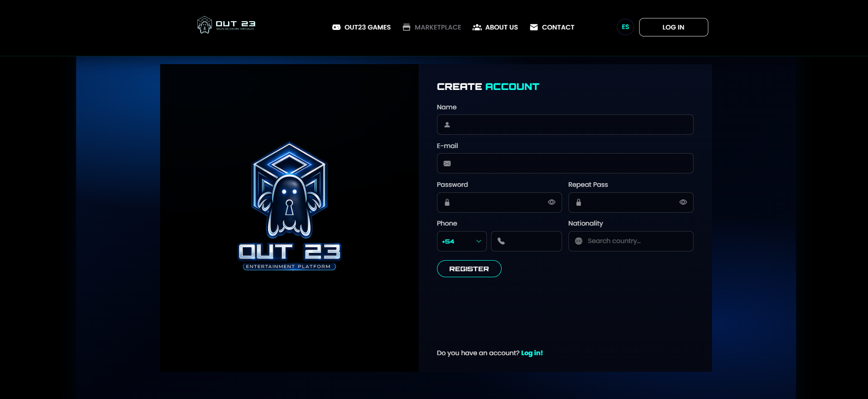The height and width of the screenshot is (399, 868).
Task: Click the person icon in Name field
Action: point(447,125)
